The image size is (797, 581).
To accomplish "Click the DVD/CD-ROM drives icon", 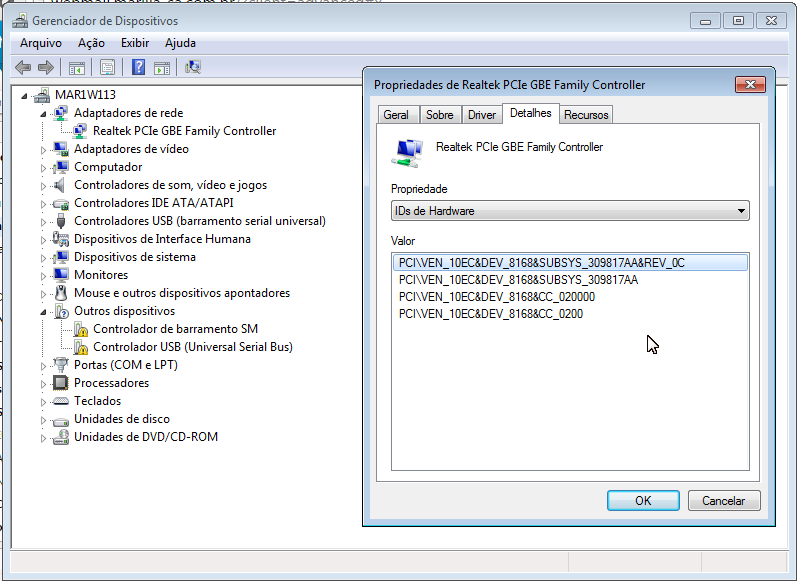I will pyautogui.click(x=61, y=437).
